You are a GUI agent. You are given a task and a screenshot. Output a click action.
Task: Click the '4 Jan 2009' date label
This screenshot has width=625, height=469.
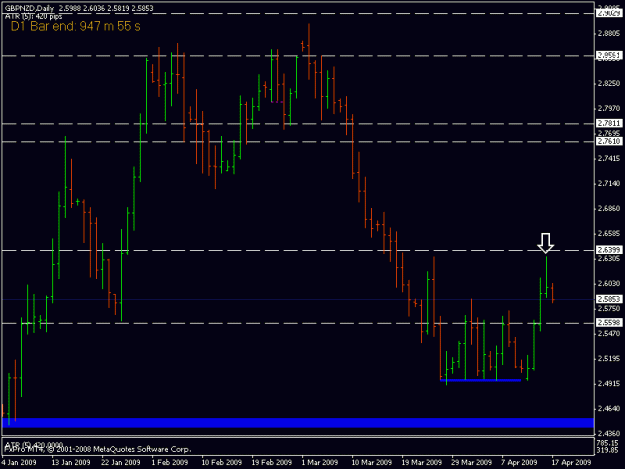[x=19, y=462]
